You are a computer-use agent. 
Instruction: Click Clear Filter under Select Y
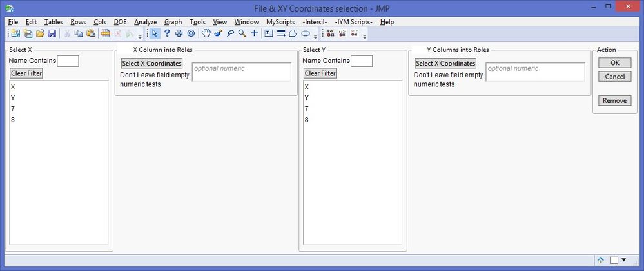coord(320,73)
